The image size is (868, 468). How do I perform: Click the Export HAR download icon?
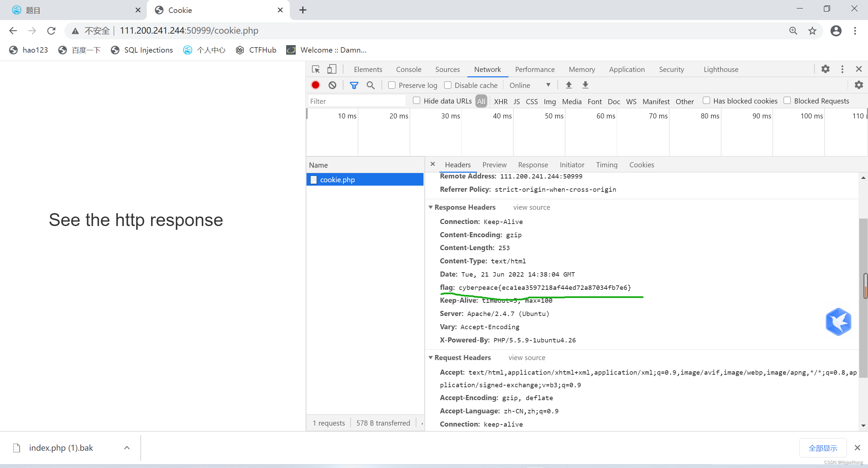click(585, 85)
